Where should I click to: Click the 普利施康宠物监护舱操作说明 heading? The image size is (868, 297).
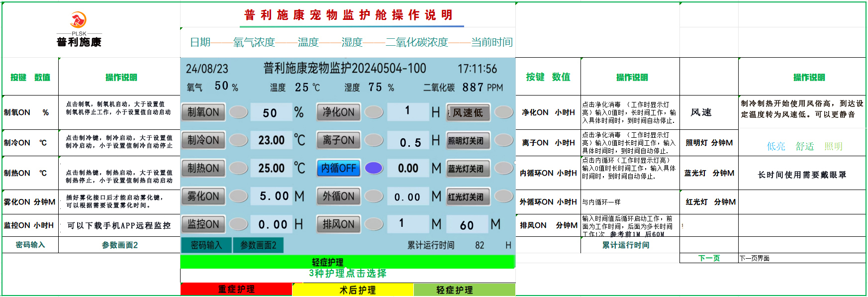pyautogui.click(x=348, y=15)
